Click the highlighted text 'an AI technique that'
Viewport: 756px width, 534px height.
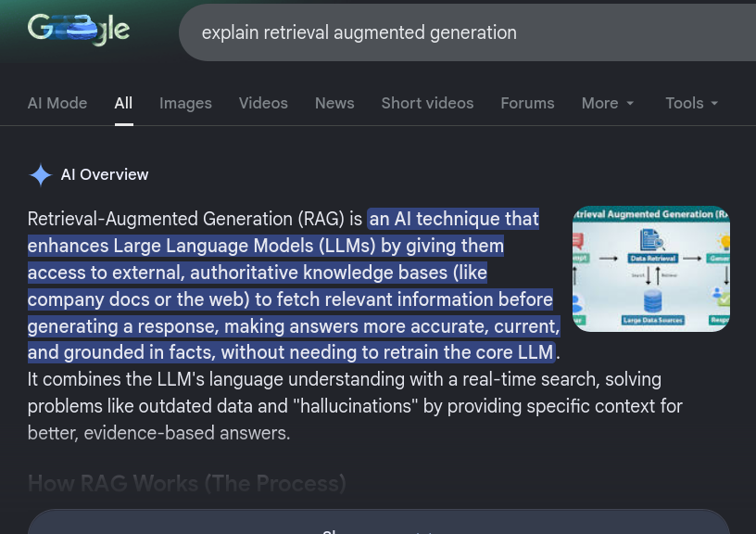pyautogui.click(x=454, y=219)
